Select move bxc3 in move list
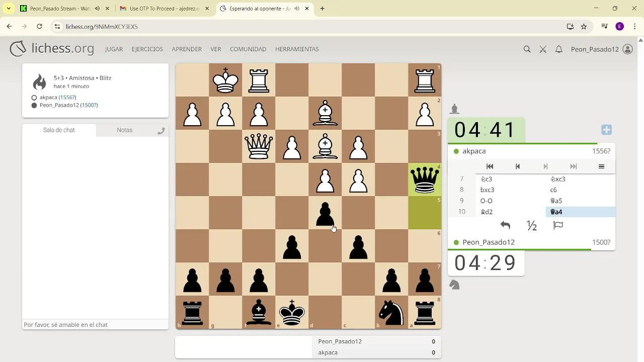The image size is (644, 362). (x=511, y=190)
